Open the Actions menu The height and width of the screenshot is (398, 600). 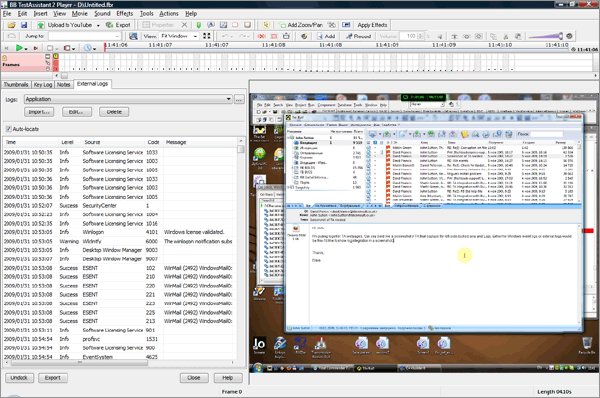(x=169, y=13)
